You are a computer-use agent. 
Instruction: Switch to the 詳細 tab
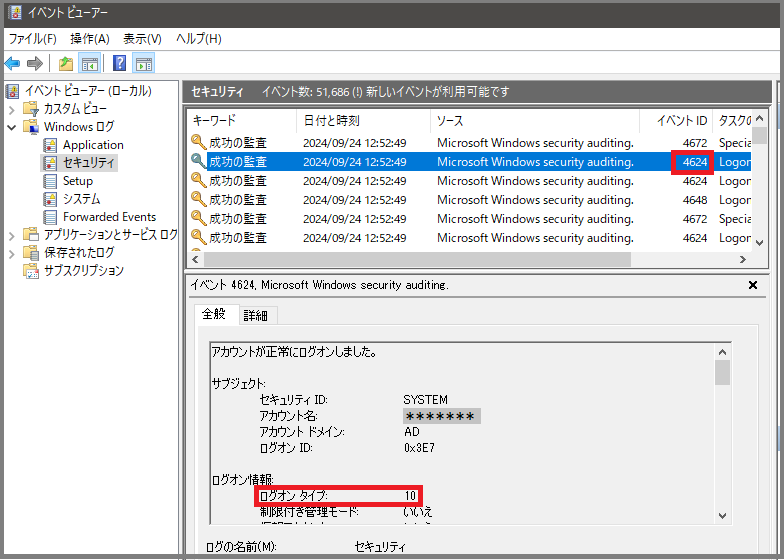pyautogui.click(x=255, y=315)
